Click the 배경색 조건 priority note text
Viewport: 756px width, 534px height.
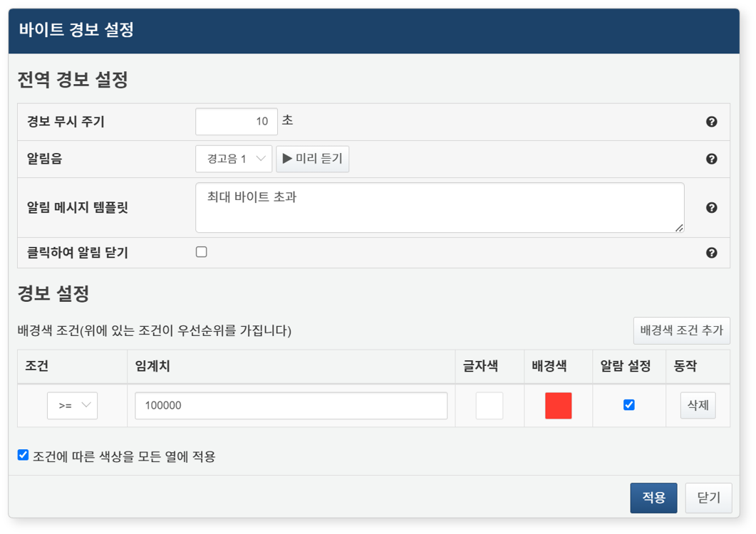click(x=155, y=330)
